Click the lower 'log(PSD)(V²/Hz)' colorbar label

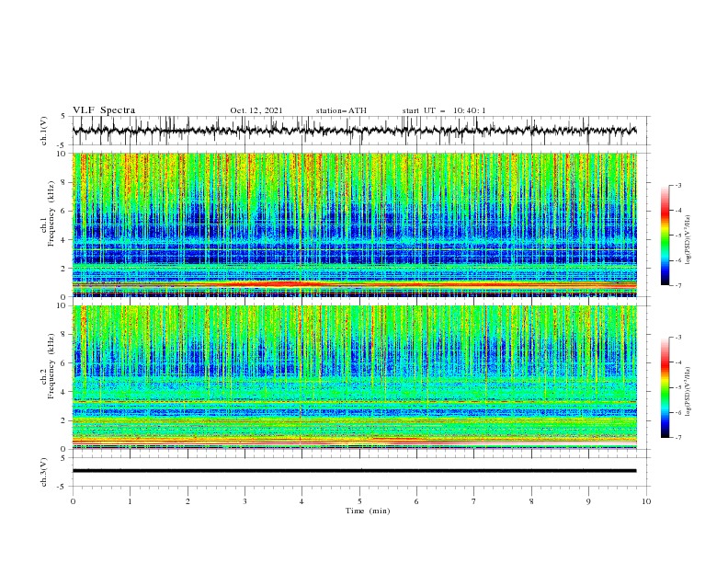pos(689,392)
